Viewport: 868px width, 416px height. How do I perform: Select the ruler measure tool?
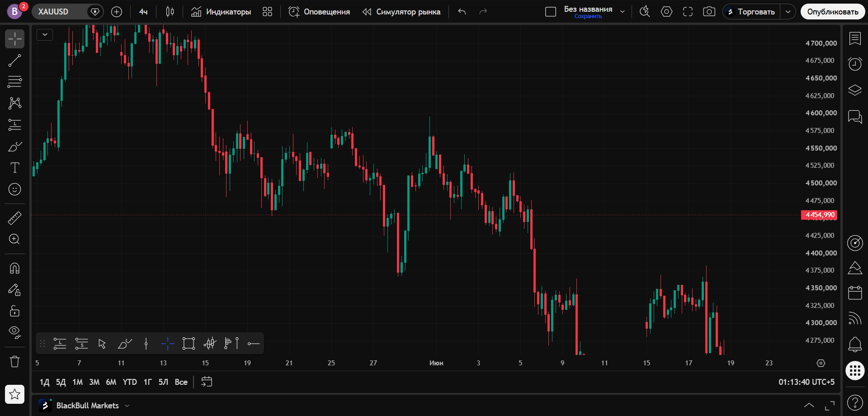coord(15,218)
